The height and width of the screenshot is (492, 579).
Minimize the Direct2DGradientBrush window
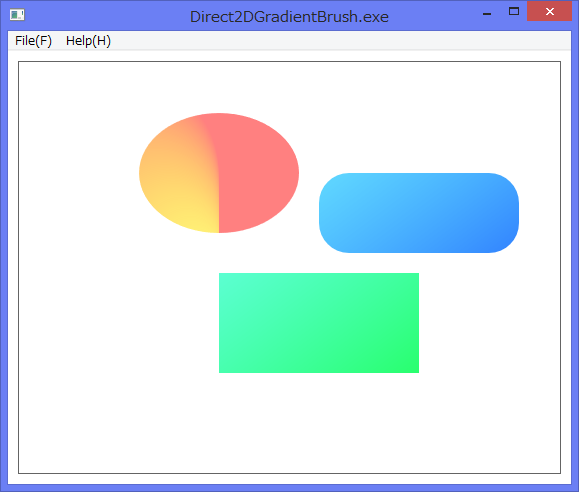click(487, 12)
